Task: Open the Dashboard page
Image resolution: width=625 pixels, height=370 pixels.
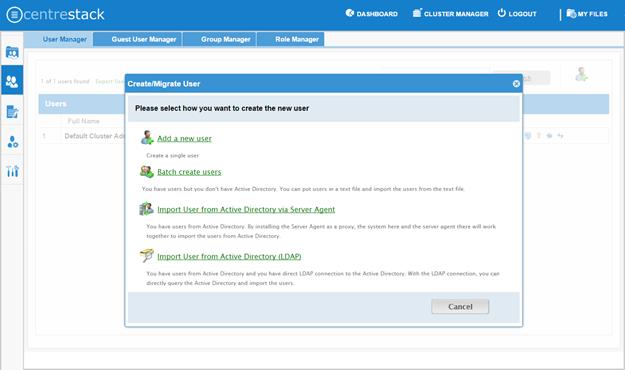Action: [x=371, y=14]
